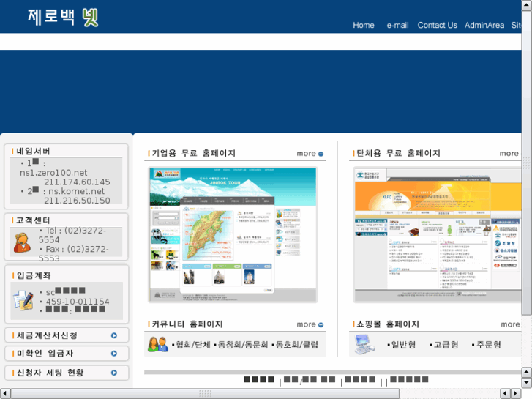The width and height of the screenshot is (532, 399).
Task: Click the notepad and pen deposit account icon
Action: click(x=23, y=300)
